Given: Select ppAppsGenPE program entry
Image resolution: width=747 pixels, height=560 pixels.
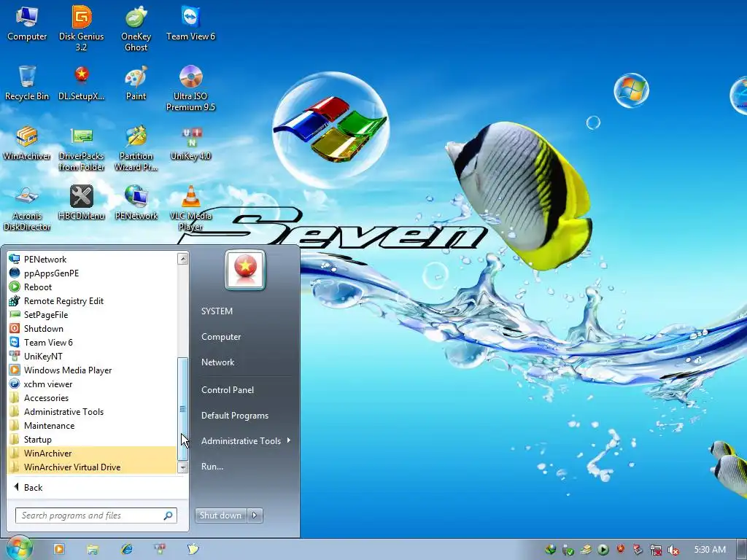Looking at the screenshot, I should (x=91, y=273).
